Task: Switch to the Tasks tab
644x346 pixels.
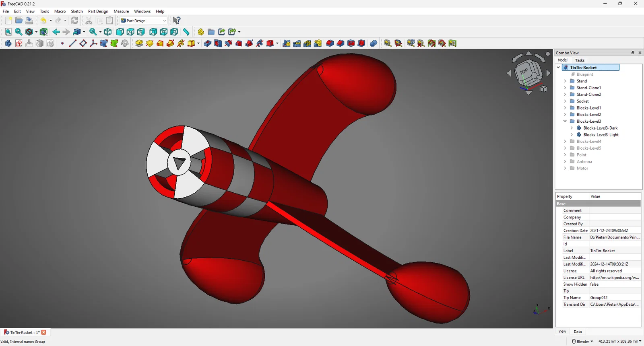Action: click(x=580, y=60)
